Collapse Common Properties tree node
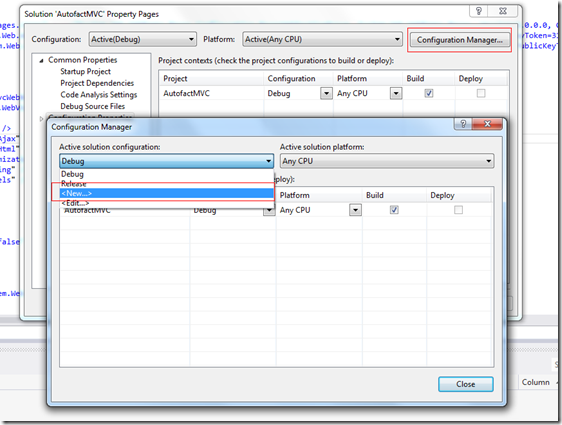 [x=41, y=61]
